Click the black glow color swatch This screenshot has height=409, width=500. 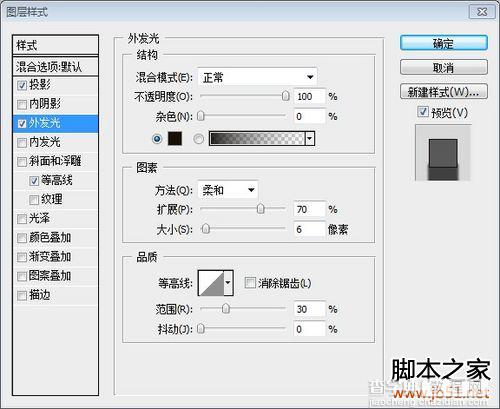[175, 138]
